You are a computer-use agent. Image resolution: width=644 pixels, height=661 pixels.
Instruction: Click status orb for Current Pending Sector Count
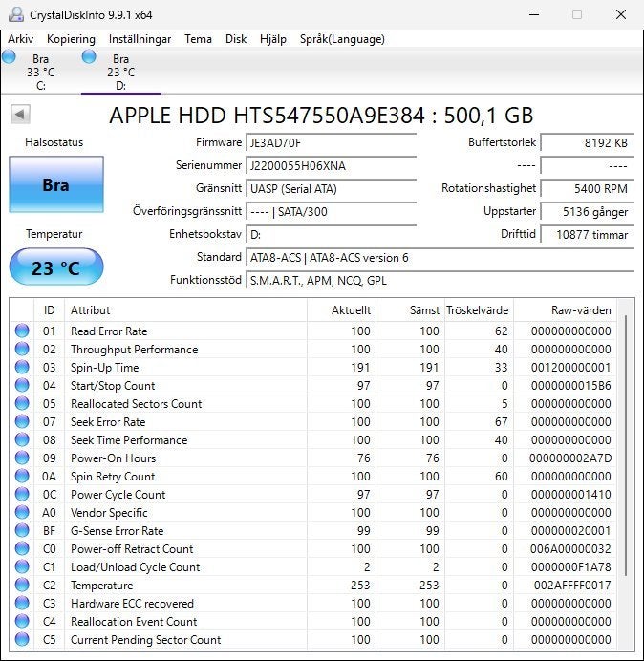point(22,639)
